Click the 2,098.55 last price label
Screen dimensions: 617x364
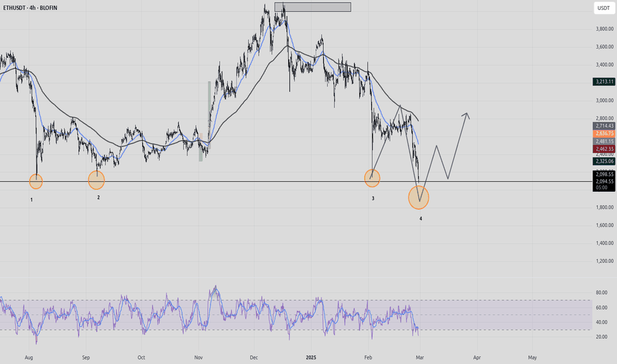click(604, 174)
